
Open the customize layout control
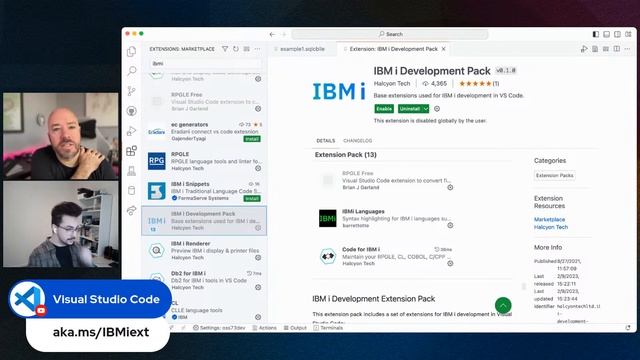pos(628,34)
